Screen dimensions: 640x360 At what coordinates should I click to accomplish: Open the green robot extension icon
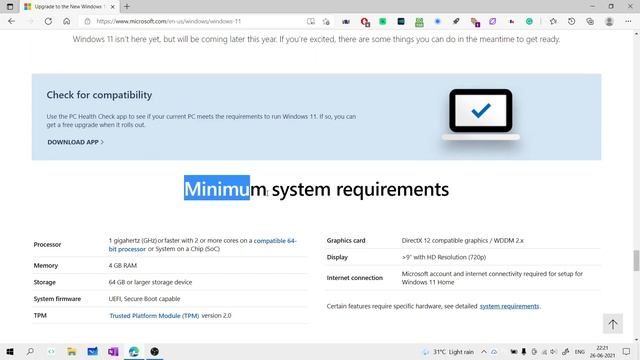point(419,22)
